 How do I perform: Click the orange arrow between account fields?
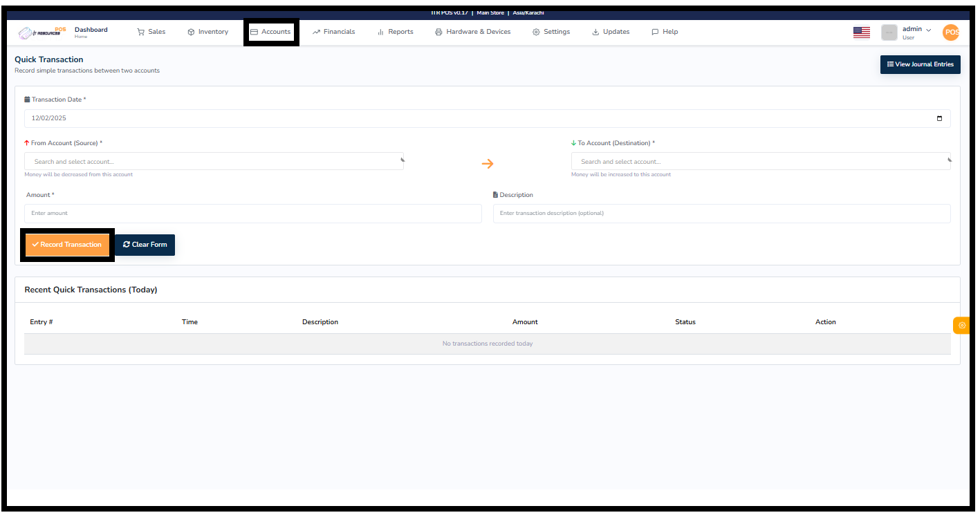pos(488,163)
